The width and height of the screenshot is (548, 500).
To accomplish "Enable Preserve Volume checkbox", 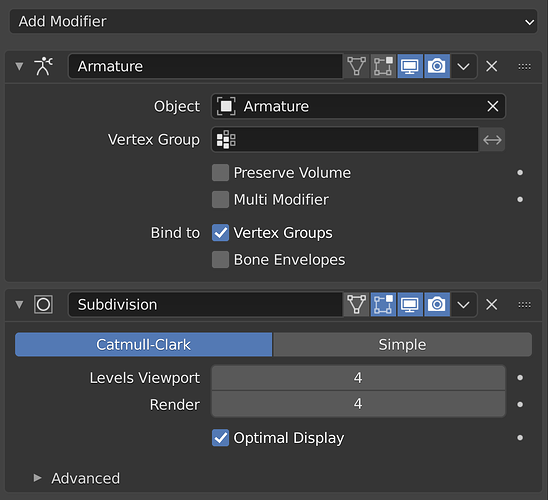I will (x=221, y=173).
